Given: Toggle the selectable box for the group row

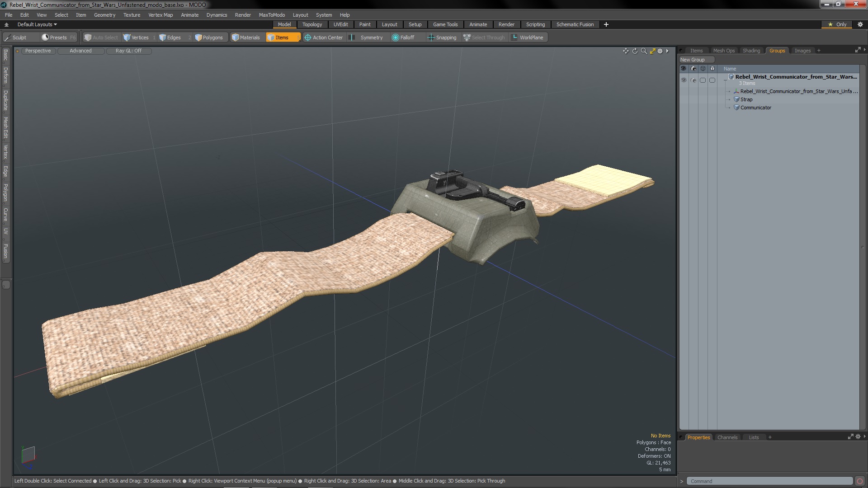Looking at the screenshot, I should (703, 80).
